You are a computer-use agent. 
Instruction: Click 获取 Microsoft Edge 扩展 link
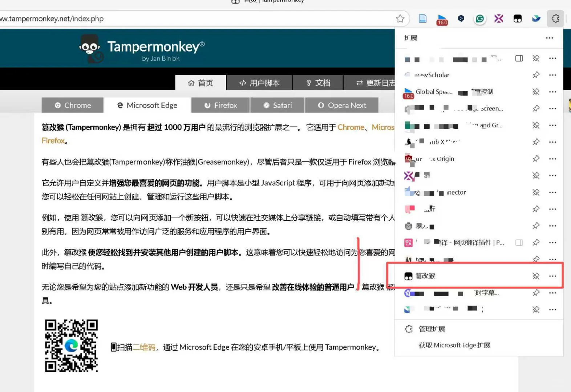[454, 345]
